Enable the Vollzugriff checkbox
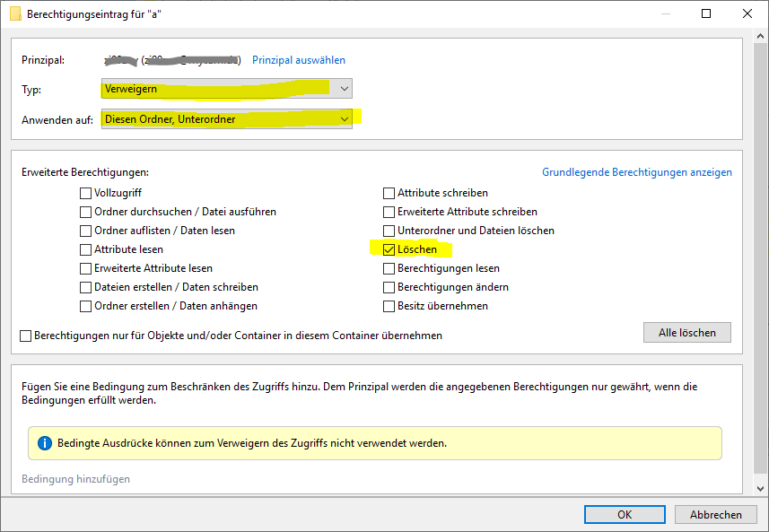The height and width of the screenshot is (532, 769). pyautogui.click(x=86, y=193)
